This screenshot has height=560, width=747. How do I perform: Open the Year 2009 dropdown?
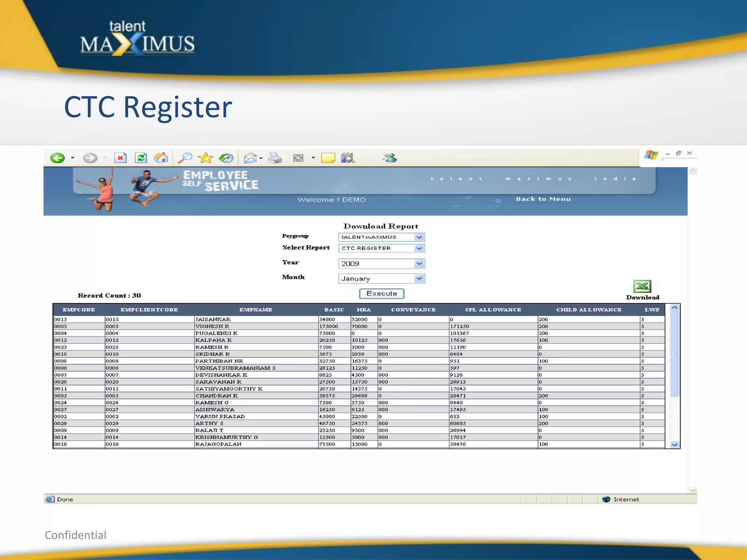(x=382, y=264)
